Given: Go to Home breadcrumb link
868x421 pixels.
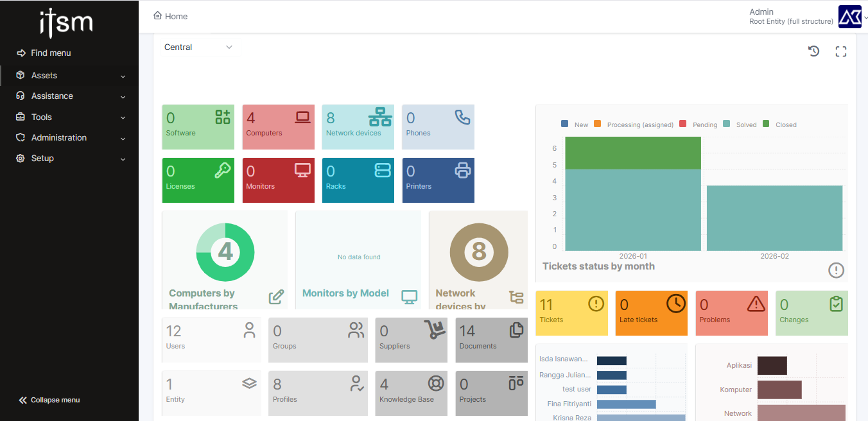Looking at the screenshot, I should (171, 16).
